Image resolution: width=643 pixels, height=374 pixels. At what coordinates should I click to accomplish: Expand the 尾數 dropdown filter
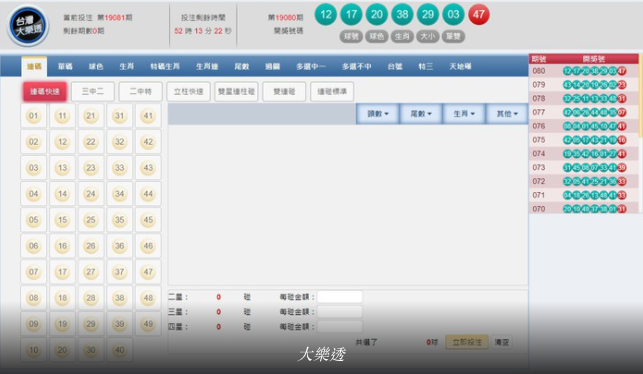421,114
